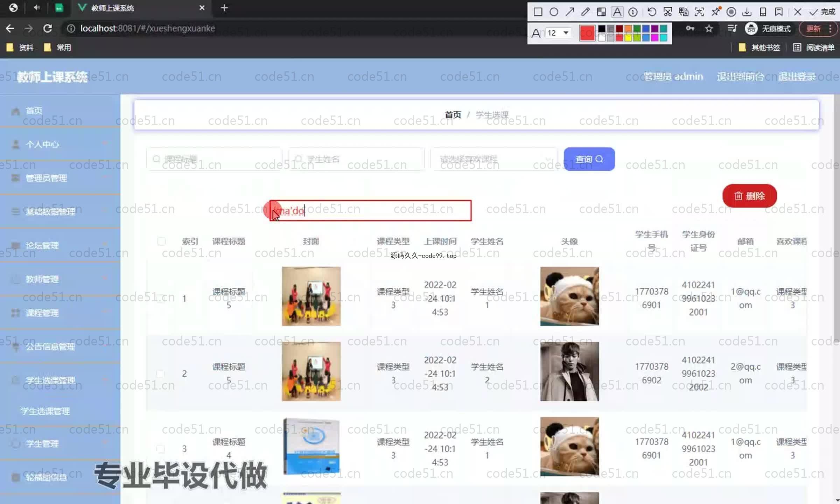Screen dimensions: 840x504
Task: Select the rectangle annotation tool
Action: [538, 12]
